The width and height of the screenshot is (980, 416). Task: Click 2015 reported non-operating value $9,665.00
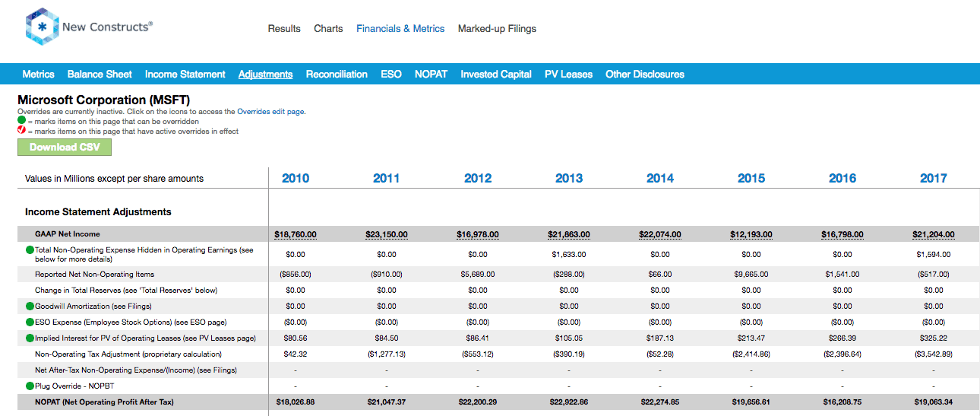coord(751,274)
